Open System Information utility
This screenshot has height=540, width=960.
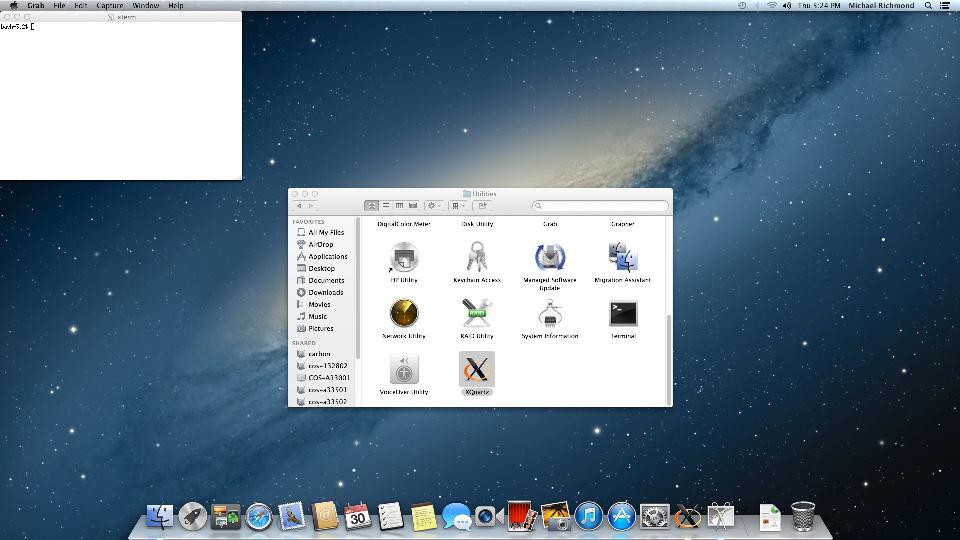(x=549, y=314)
